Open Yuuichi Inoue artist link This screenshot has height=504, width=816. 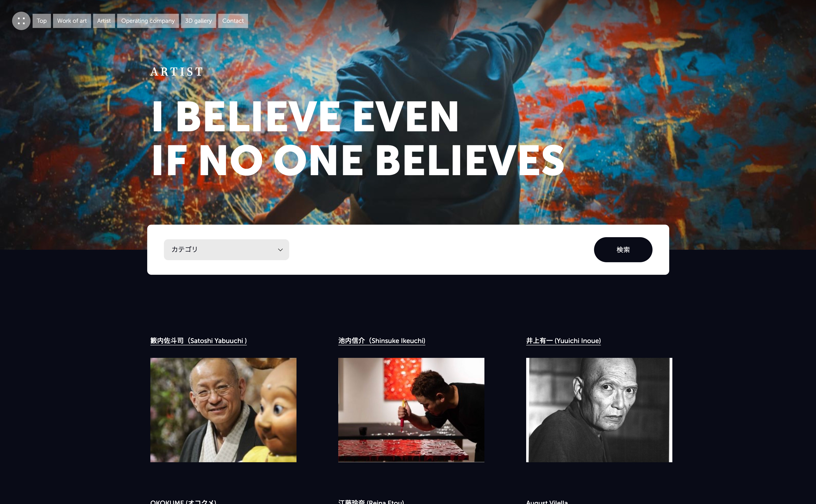pos(563,341)
